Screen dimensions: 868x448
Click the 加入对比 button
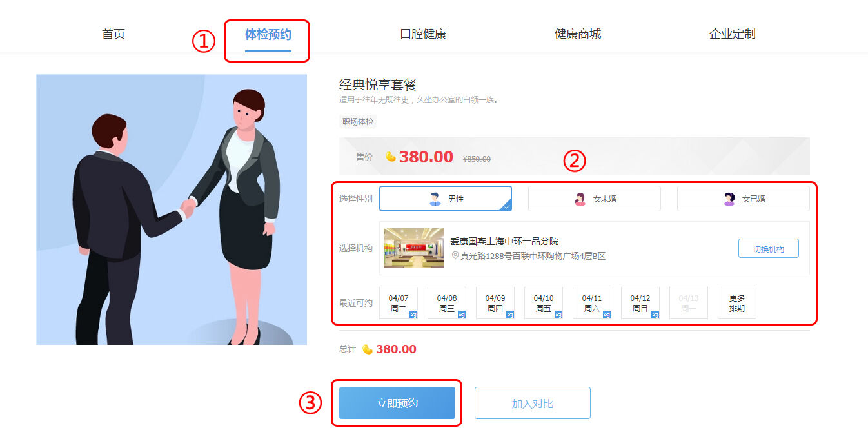[533, 403]
